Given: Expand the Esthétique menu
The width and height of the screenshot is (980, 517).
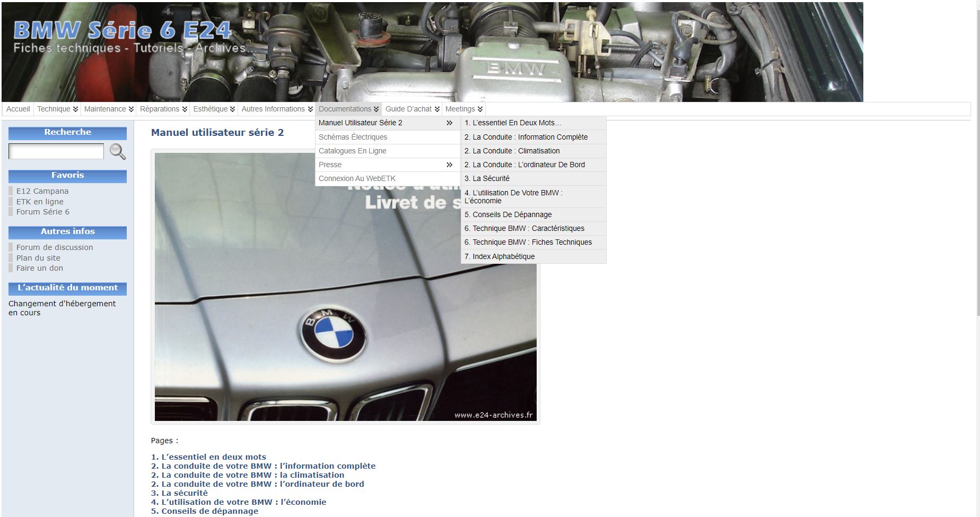Looking at the screenshot, I should coord(214,109).
